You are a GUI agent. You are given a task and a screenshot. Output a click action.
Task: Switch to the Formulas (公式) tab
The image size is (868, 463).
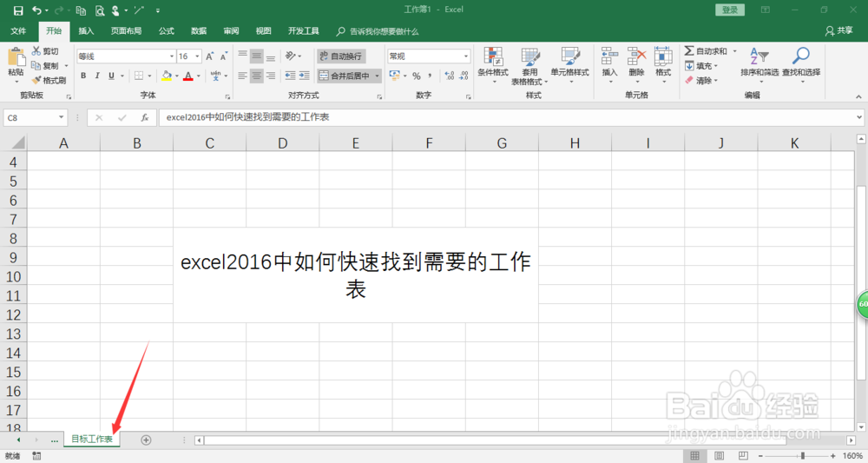click(x=166, y=31)
